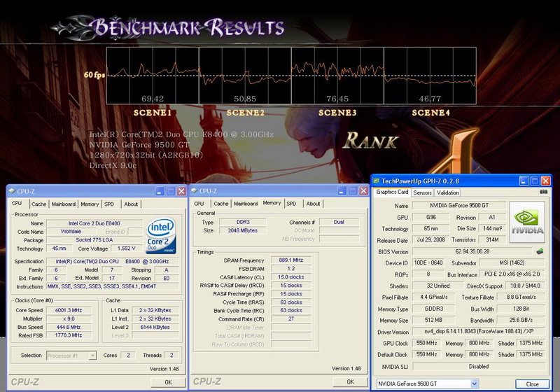Minimize the left CPU-Z window

pos(160,191)
